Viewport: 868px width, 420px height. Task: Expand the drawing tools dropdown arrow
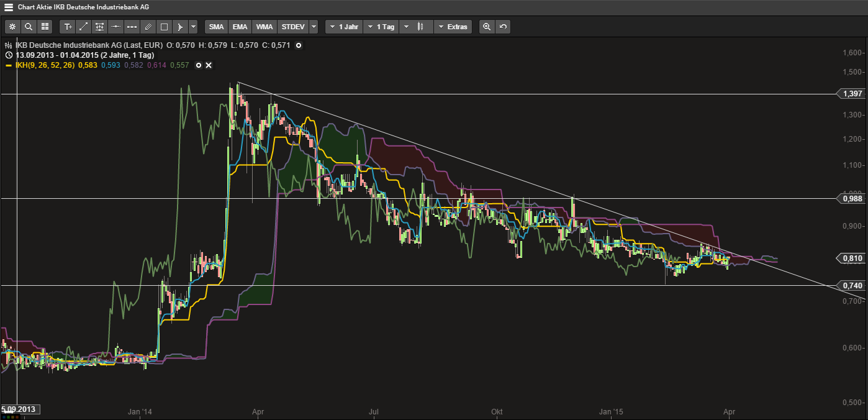pyautogui.click(x=193, y=27)
